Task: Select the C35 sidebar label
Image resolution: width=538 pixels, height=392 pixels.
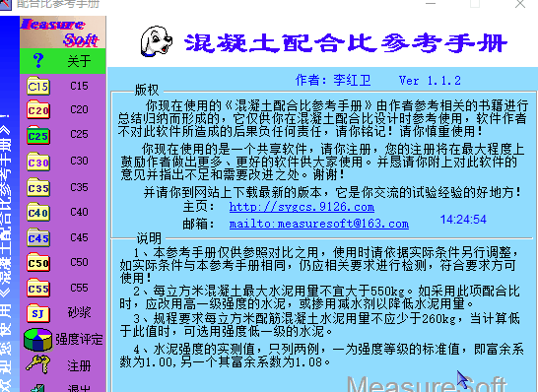Action: pos(79,187)
